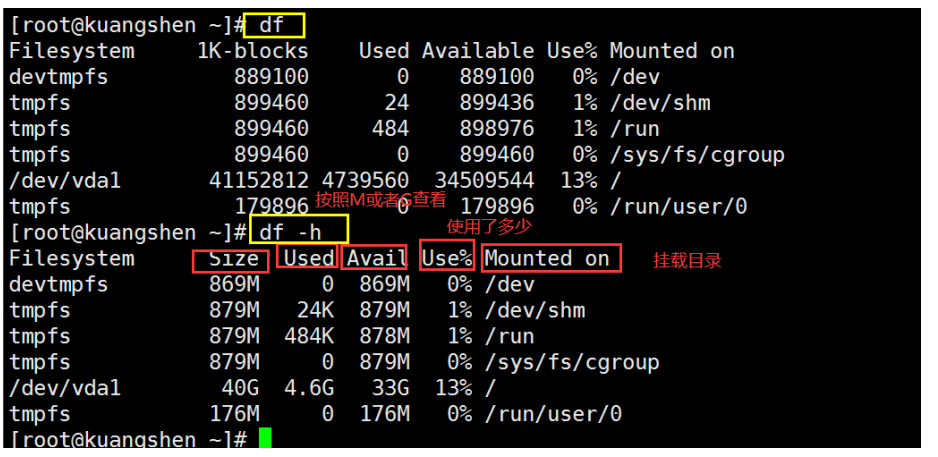Select the 34509544 available value

click(484, 181)
